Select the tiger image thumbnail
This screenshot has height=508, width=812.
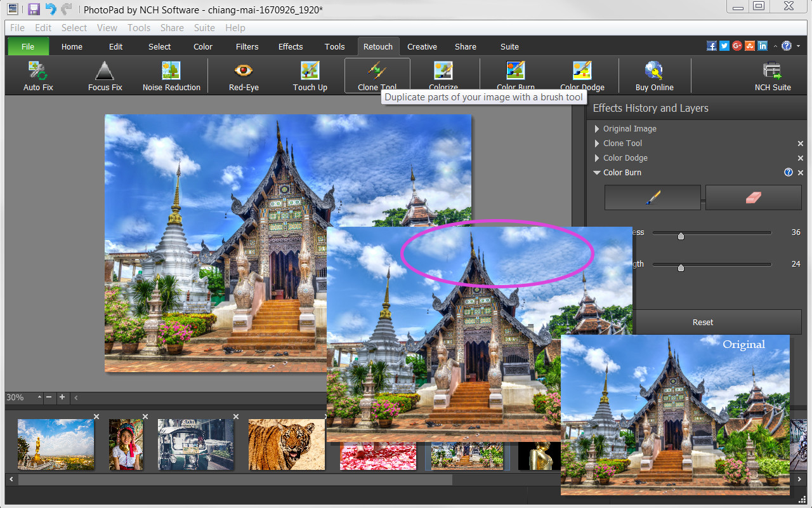click(x=287, y=444)
